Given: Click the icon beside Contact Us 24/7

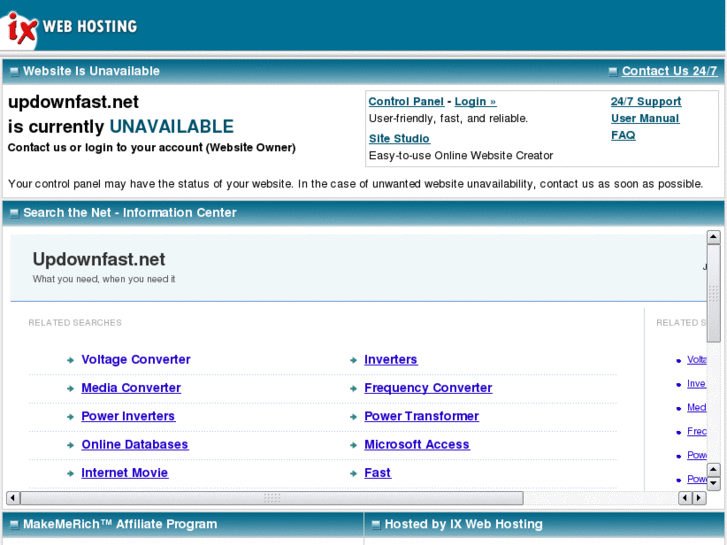Looking at the screenshot, I should [612, 71].
